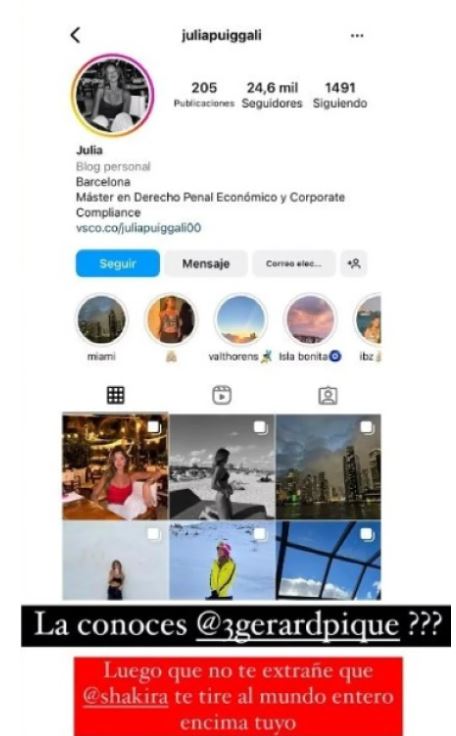The width and height of the screenshot is (456, 736).
Task: Tap the back arrow icon
Action: (x=75, y=35)
